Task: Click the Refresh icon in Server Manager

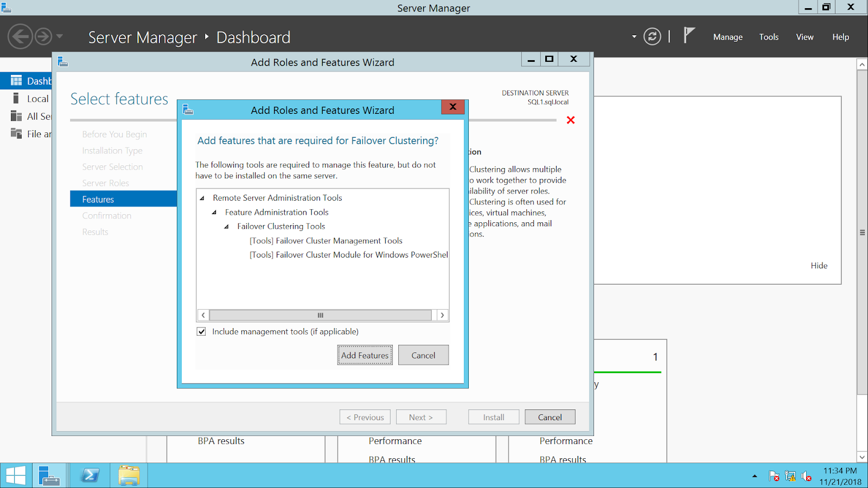Action: tap(652, 36)
